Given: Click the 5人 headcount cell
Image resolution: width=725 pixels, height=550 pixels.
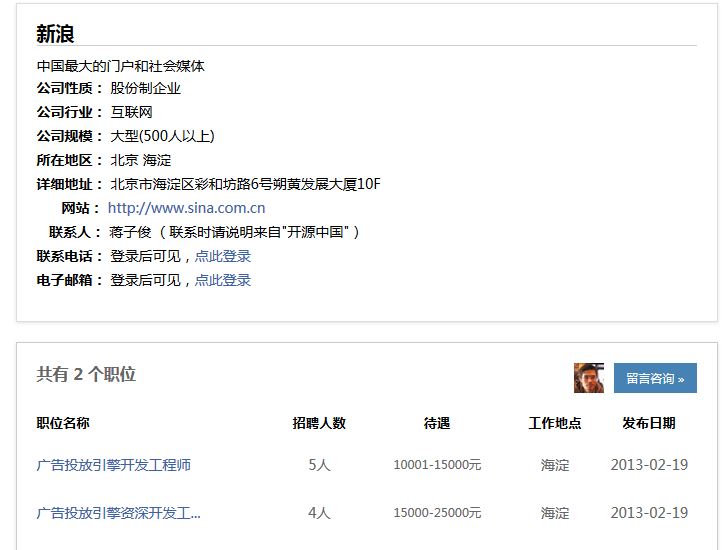Looking at the screenshot, I should pyautogui.click(x=319, y=465).
